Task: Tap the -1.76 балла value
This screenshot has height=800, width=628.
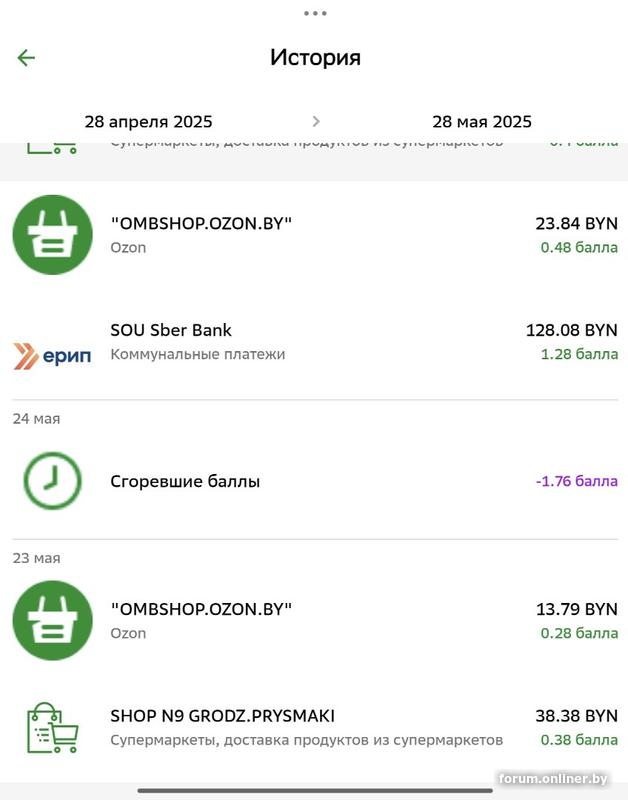Action: (x=577, y=481)
